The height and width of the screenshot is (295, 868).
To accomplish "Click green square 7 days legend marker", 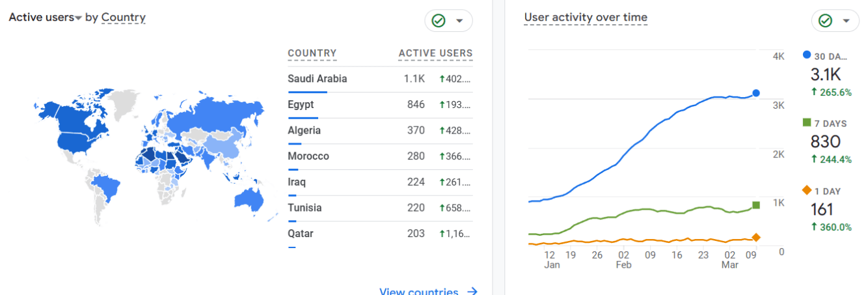I will click(x=807, y=123).
